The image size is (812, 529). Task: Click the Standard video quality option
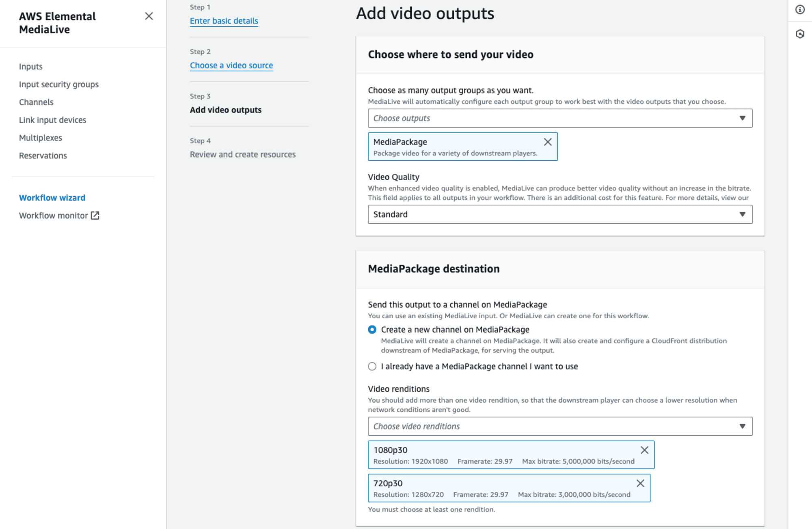pos(559,214)
